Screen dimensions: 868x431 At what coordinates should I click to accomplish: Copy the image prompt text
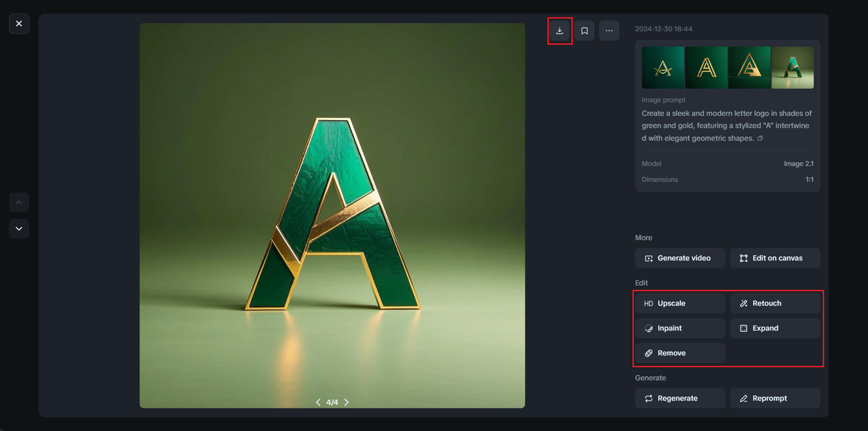click(760, 138)
